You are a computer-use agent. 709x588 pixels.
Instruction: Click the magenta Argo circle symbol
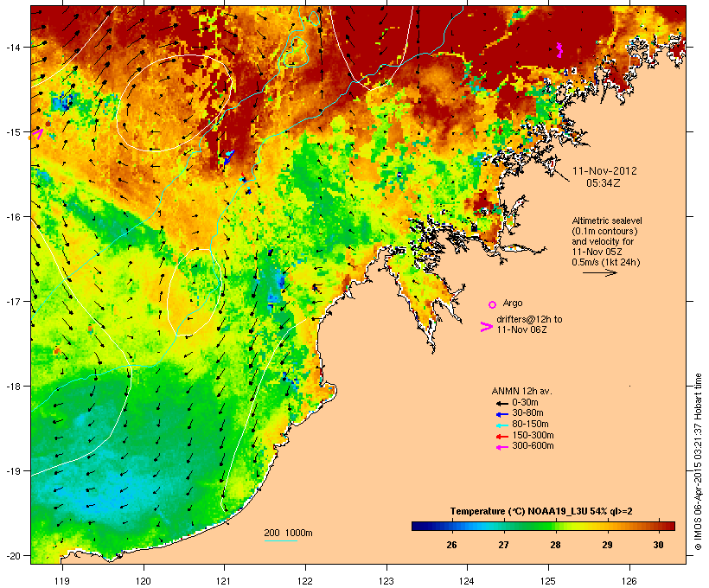[x=493, y=304]
